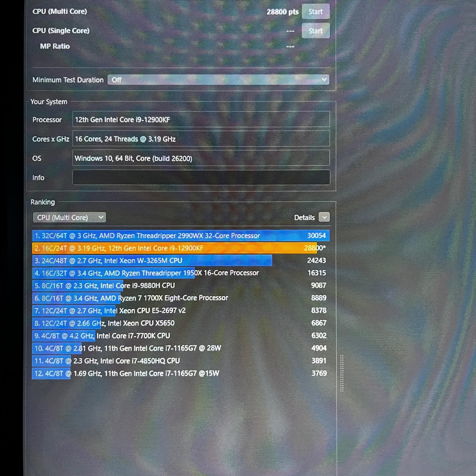Click the MP Ratio label
The image size is (476, 476).
(x=55, y=46)
